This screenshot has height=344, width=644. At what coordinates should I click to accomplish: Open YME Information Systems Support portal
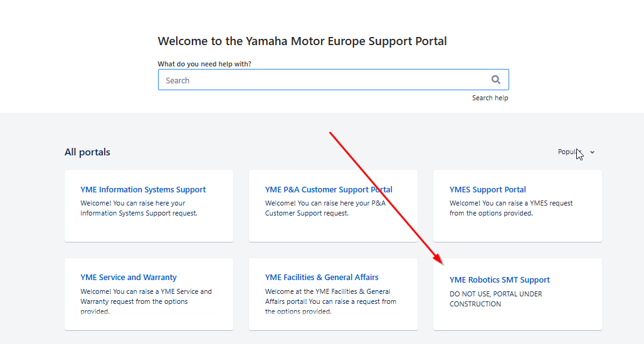[143, 190]
